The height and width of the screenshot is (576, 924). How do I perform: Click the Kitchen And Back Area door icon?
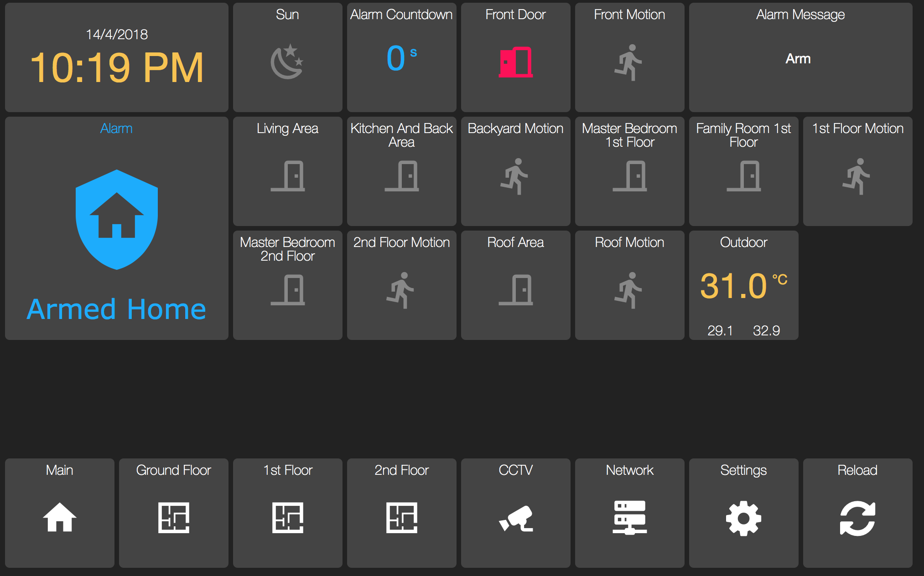click(x=402, y=176)
